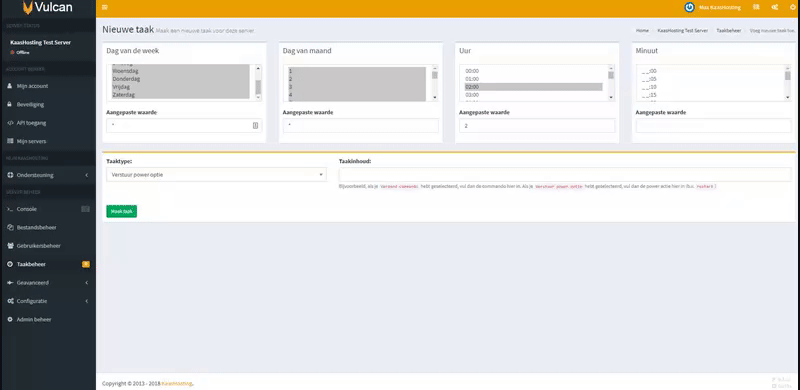Click the gears icon beside Configuratie

point(10,301)
